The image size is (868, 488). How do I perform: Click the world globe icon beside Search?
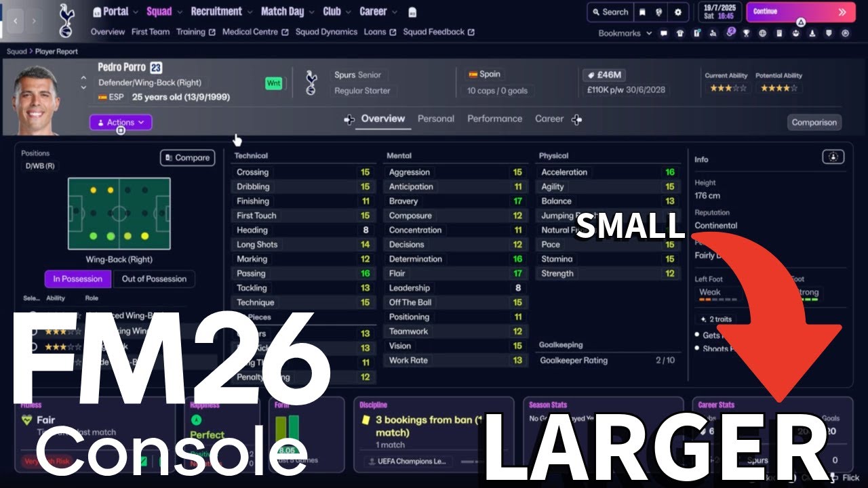pyautogui.click(x=660, y=12)
